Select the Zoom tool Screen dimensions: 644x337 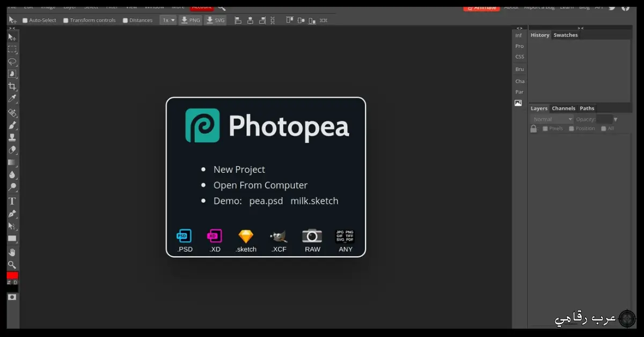click(x=12, y=264)
